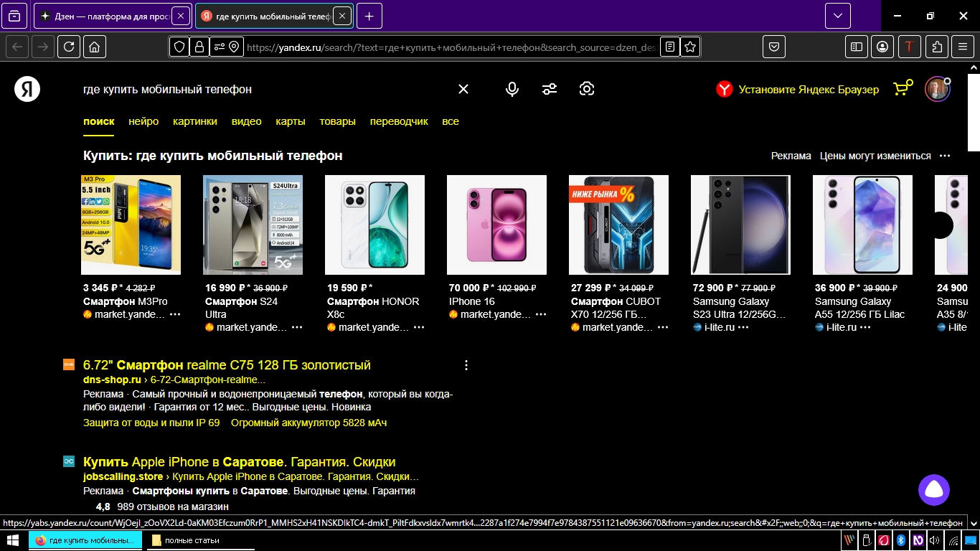Screen dimensions: 980x551
Task: Show next products with carousel arrow
Action: [x=940, y=225]
